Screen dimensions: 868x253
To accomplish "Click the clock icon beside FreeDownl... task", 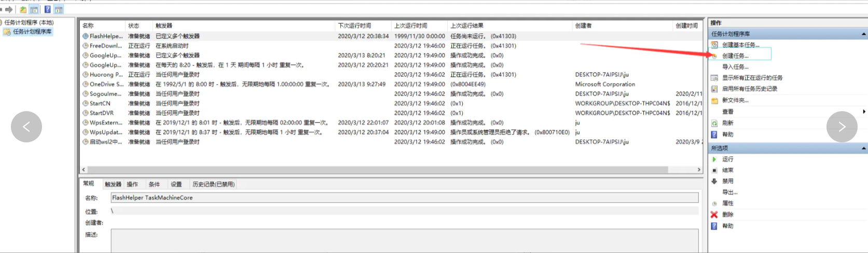I will (x=86, y=46).
